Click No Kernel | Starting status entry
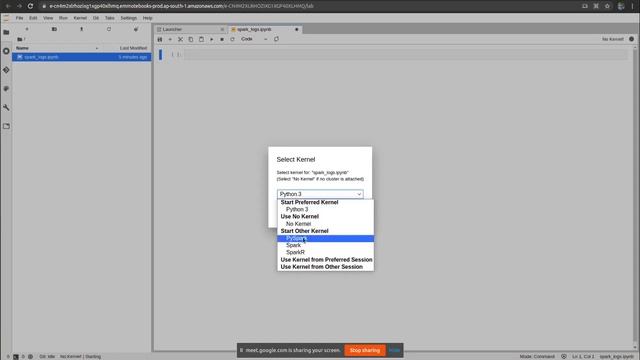640x360 pixels. pos(80,357)
